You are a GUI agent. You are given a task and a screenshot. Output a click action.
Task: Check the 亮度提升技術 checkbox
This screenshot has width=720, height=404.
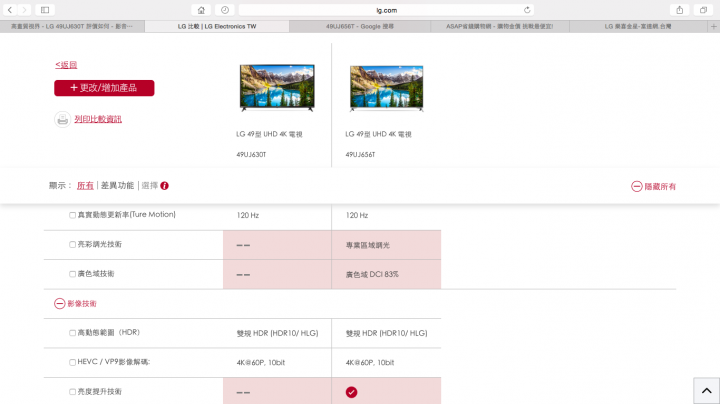tap(73, 392)
